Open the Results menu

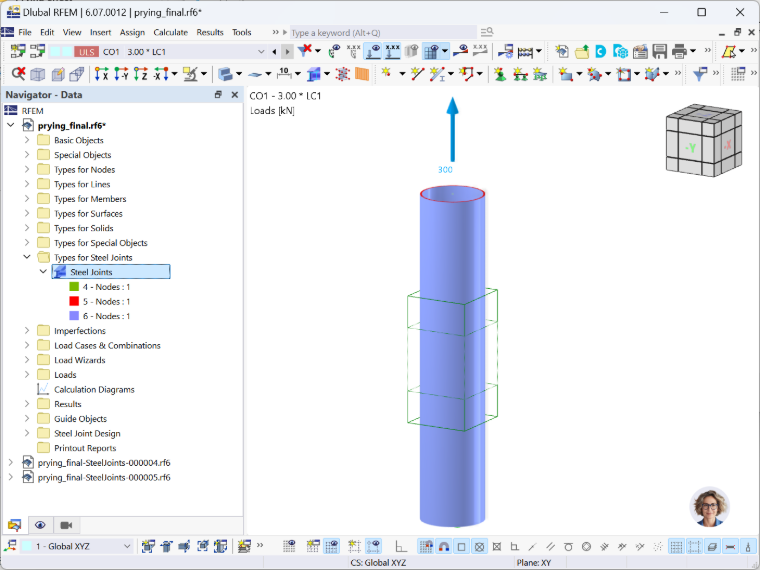[x=210, y=32]
